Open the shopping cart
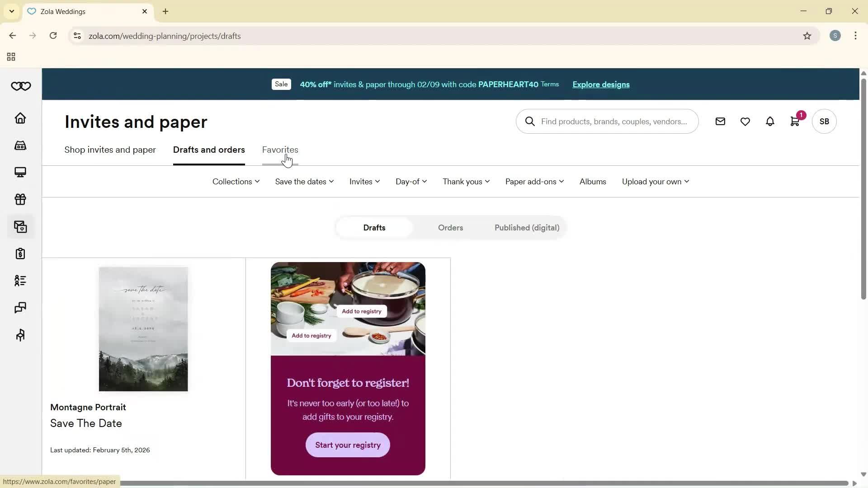This screenshot has width=868, height=488. click(x=795, y=121)
